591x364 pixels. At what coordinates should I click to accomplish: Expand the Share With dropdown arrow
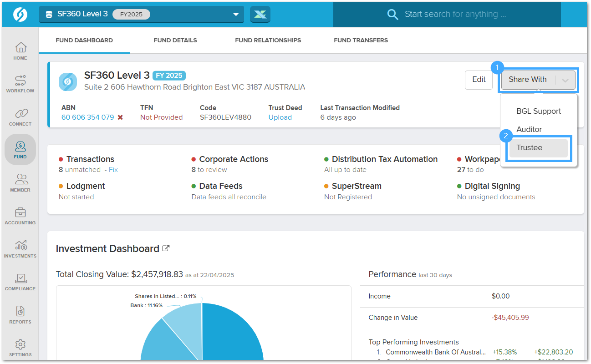click(x=565, y=80)
